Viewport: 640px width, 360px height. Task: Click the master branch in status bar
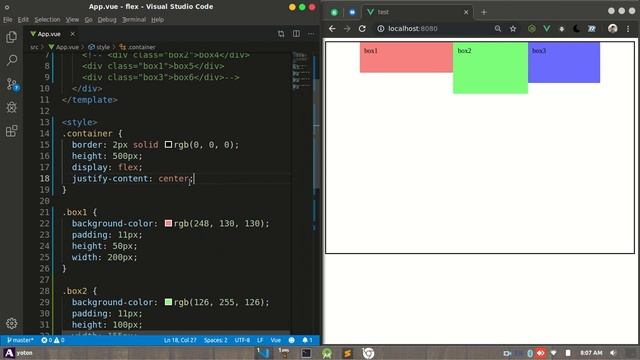click(x=20, y=340)
